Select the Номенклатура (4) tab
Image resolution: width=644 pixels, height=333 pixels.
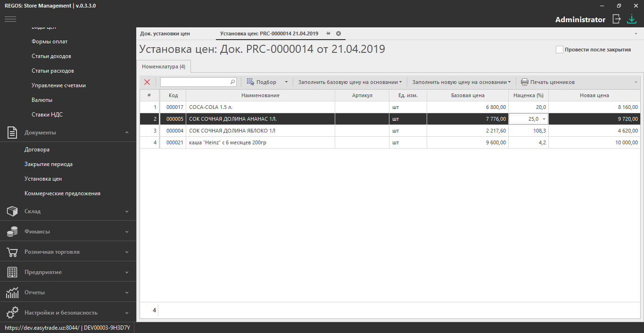click(164, 67)
